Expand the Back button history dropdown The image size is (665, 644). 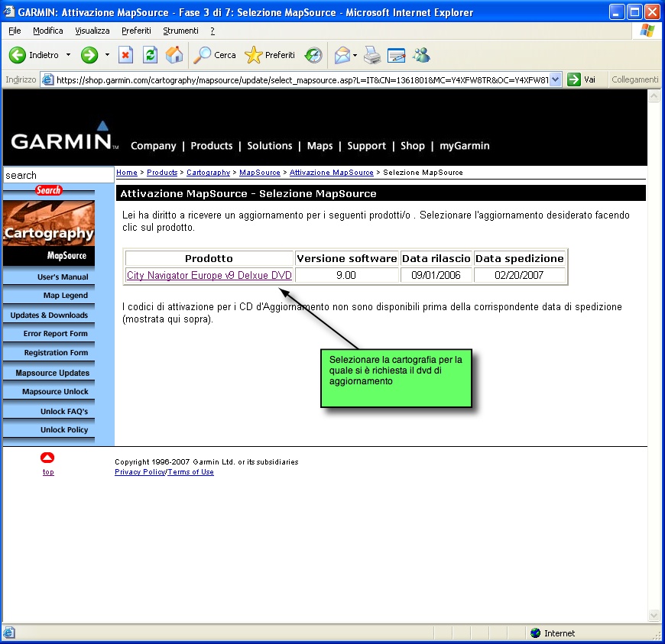68,55
